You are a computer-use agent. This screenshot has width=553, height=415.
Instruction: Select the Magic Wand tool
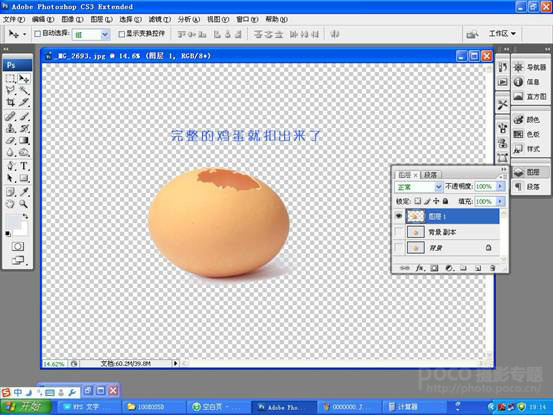point(24,90)
